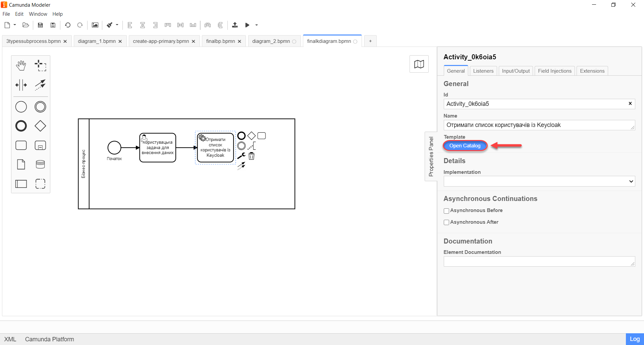
Task: Open the File menu
Action: 6,14
